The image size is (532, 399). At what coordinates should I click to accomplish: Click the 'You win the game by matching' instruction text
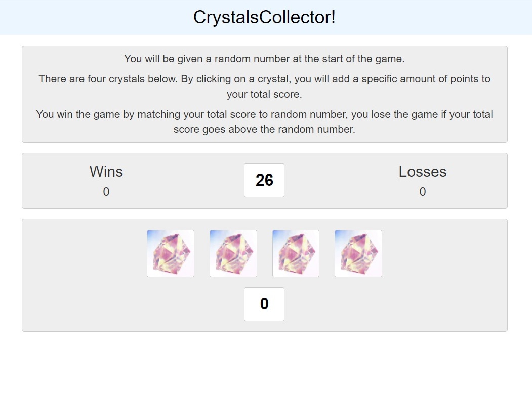pyautogui.click(x=264, y=122)
